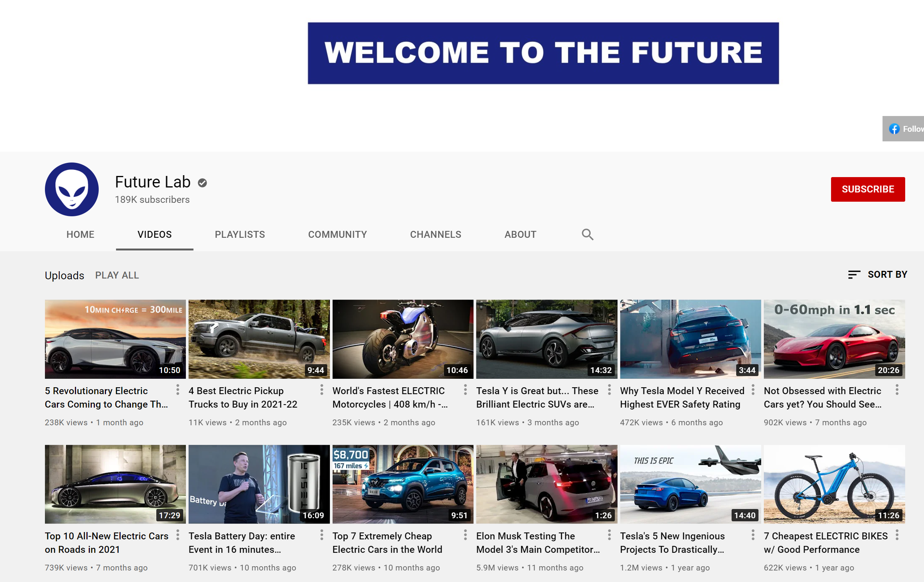924x582 pixels.
Task: Click the Future Lab channel name
Action: click(x=153, y=182)
